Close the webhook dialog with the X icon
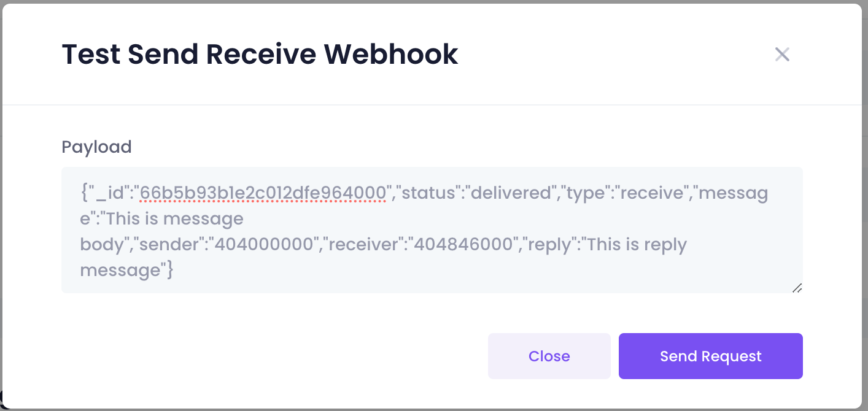 781,55
